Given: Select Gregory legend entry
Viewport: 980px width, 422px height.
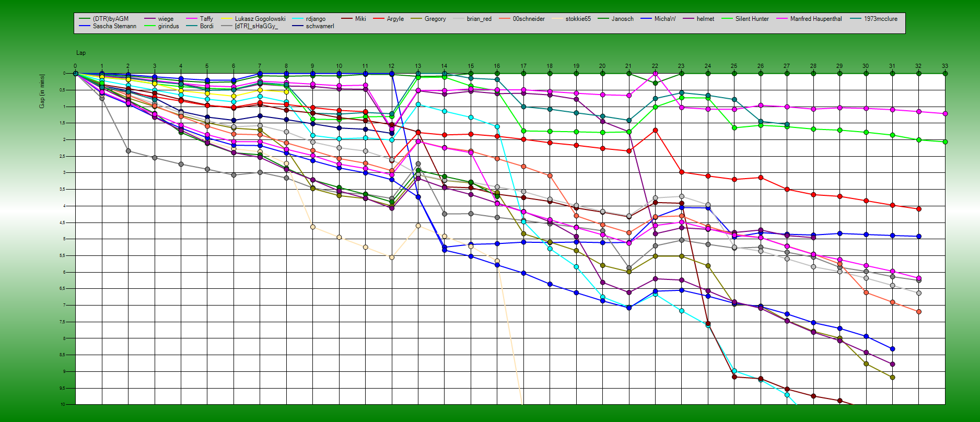Looking at the screenshot, I should coord(428,19).
